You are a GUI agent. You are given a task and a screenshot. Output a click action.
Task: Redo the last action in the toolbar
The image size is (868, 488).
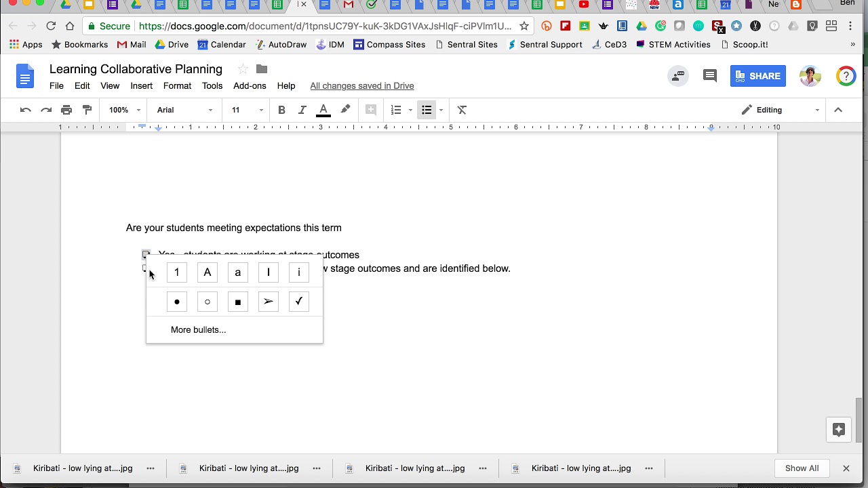coord(46,110)
